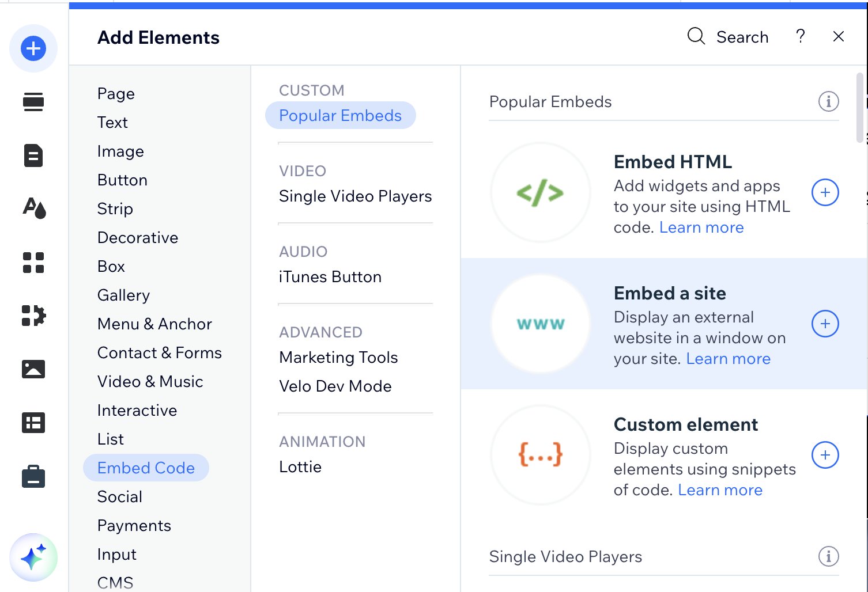This screenshot has height=592, width=868.
Task: Click the Search label in the panel header
Action: (742, 37)
